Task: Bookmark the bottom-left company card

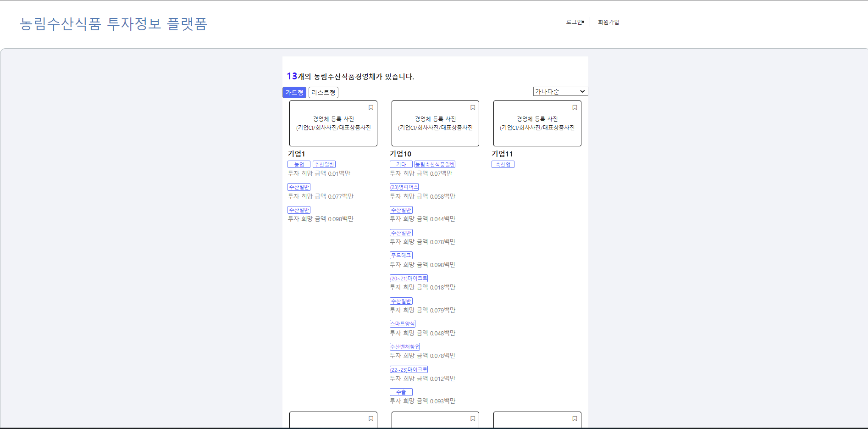Action: 370,418
